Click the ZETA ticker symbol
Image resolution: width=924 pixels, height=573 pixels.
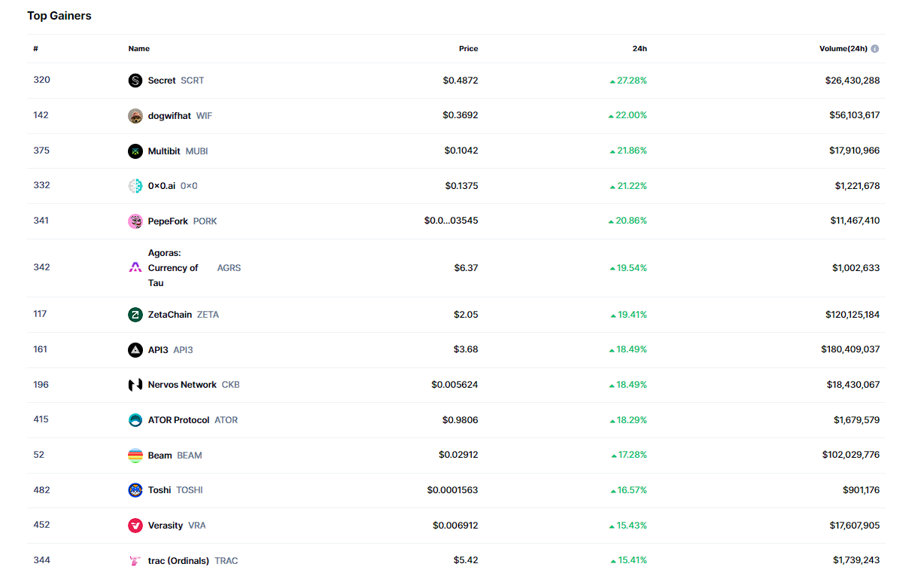click(208, 315)
